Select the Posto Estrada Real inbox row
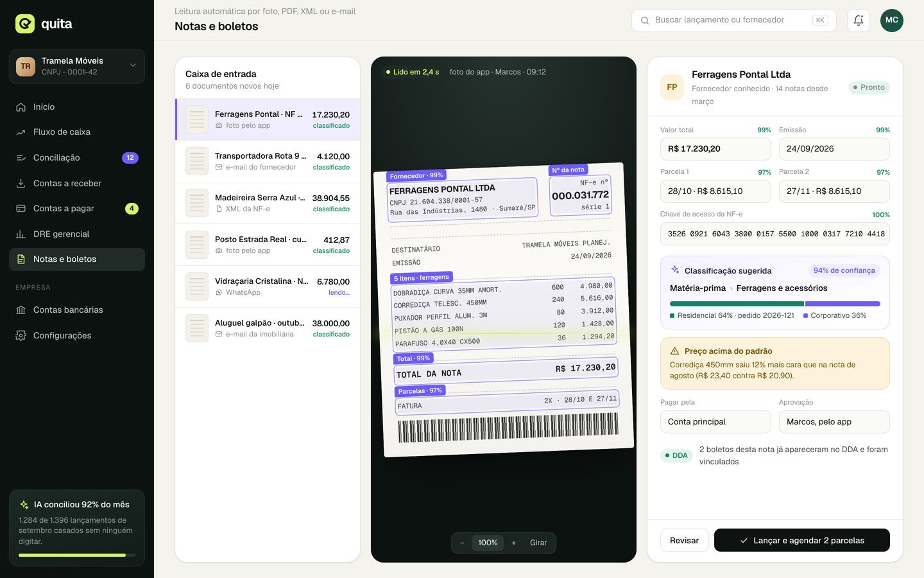Screen dimensions: 924x578 click(x=268, y=245)
